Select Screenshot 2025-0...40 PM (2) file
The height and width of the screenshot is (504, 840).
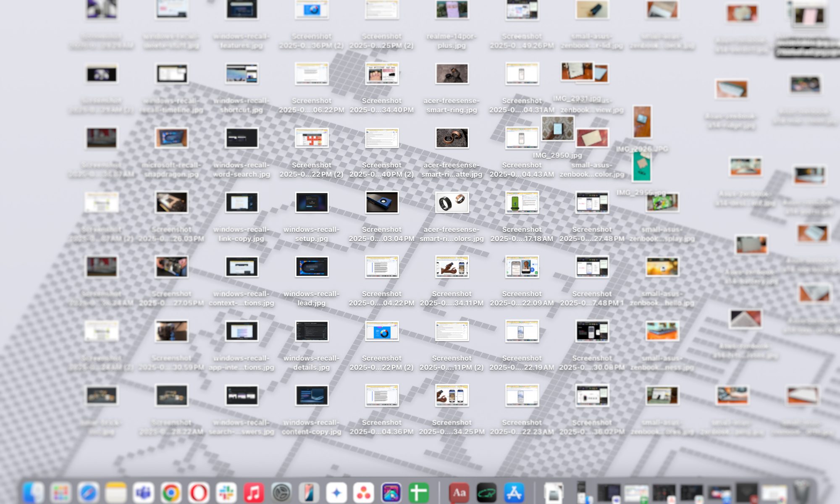(x=382, y=138)
